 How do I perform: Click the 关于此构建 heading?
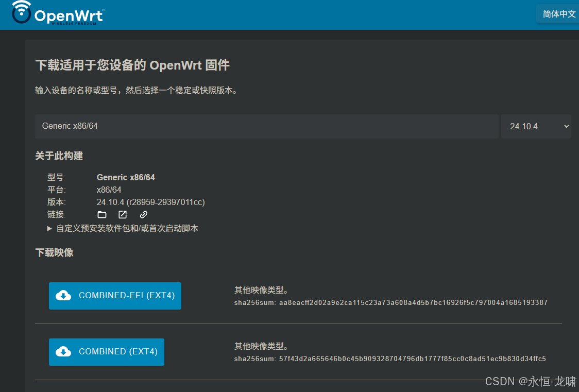pyautogui.click(x=59, y=156)
